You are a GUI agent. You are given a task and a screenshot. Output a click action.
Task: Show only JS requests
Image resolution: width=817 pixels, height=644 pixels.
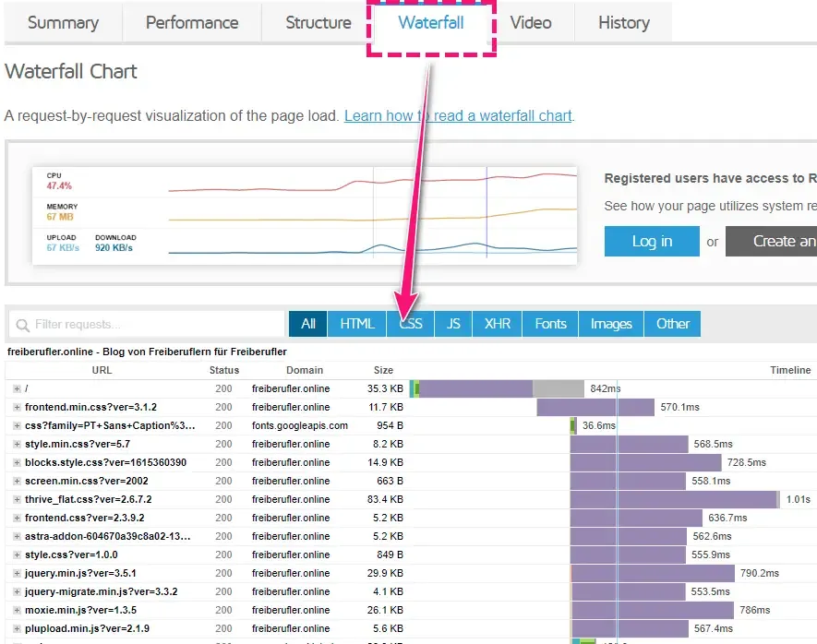[x=453, y=324]
